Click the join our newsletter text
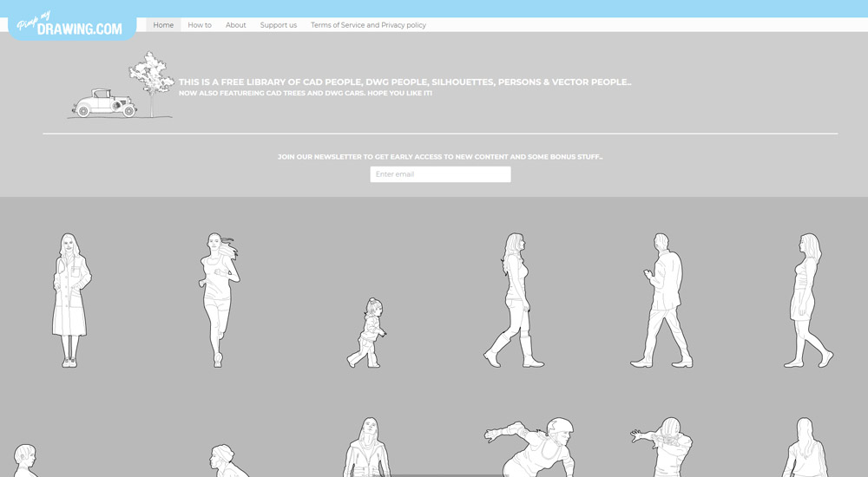This screenshot has width=868, height=477. [440, 157]
